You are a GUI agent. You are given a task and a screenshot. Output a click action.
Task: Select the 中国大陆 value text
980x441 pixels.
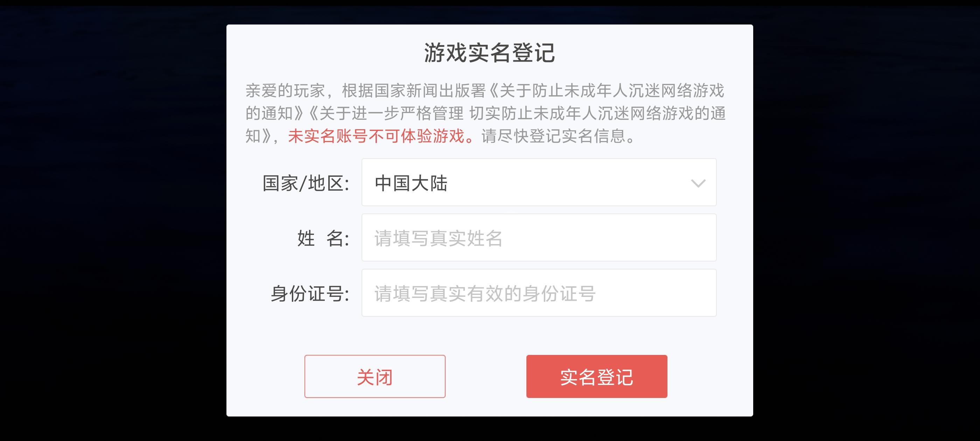pos(411,183)
